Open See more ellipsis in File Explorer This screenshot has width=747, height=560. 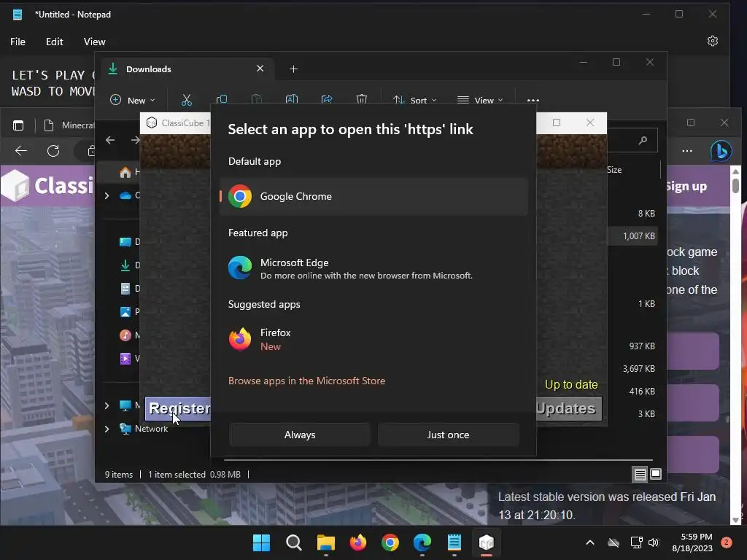(533, 100)
